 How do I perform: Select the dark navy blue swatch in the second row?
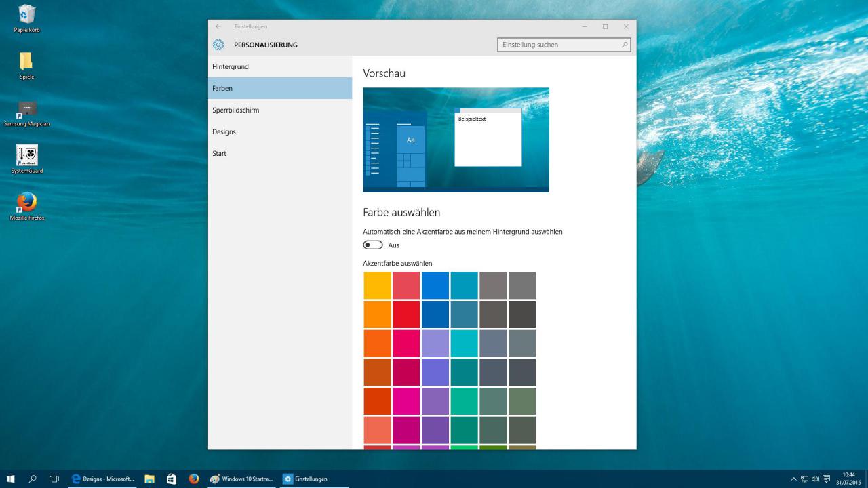coord(435,314)
